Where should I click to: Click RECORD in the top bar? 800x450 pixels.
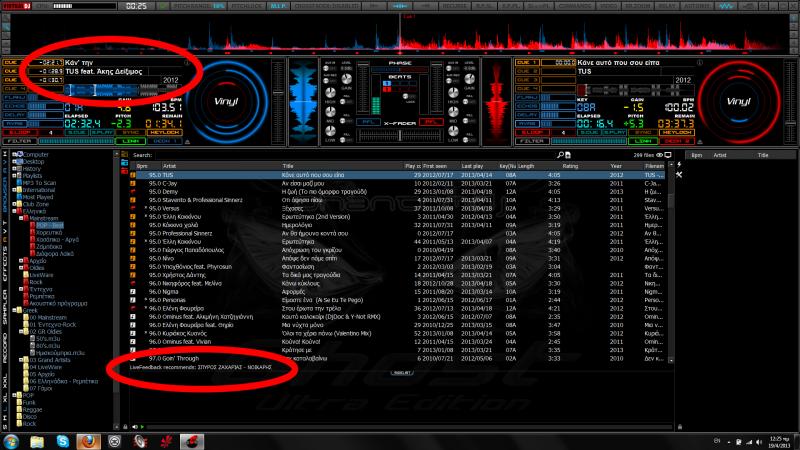(x=453, y=6)
